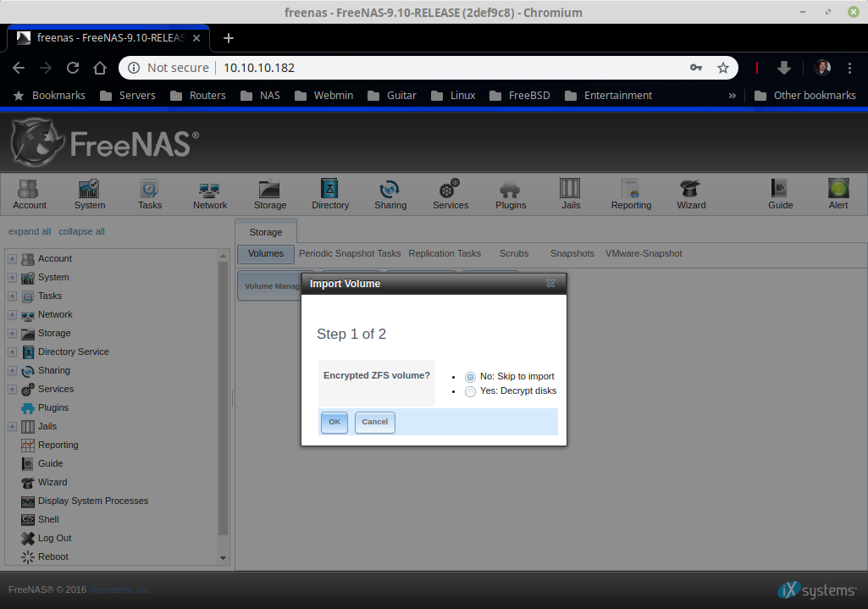
Task: Open Directory toolbar icon
Action: [x=330, y=194]
